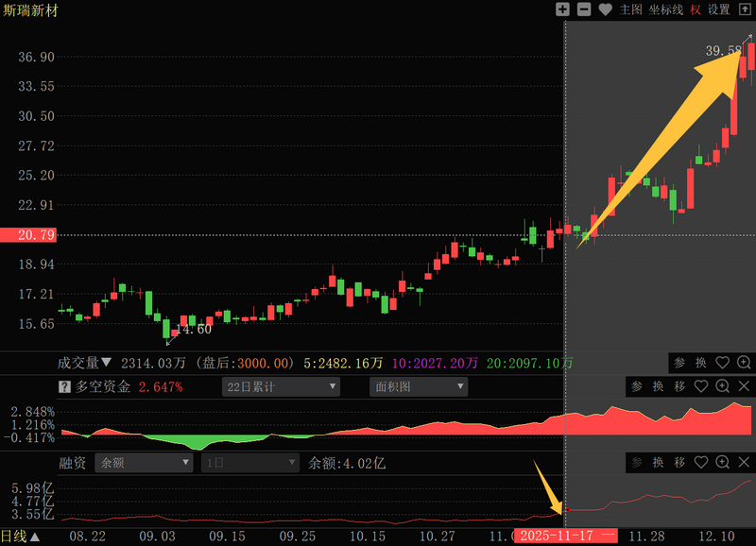Image resolution: width=756 pixels, height=546 pixels.
Task: Magnify the 融资 panel with zoom icon
Action: (723, 463)
